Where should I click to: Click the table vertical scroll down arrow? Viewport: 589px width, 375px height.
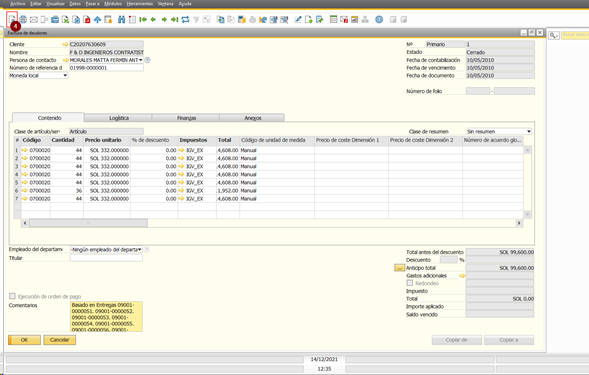pos(527,214)
